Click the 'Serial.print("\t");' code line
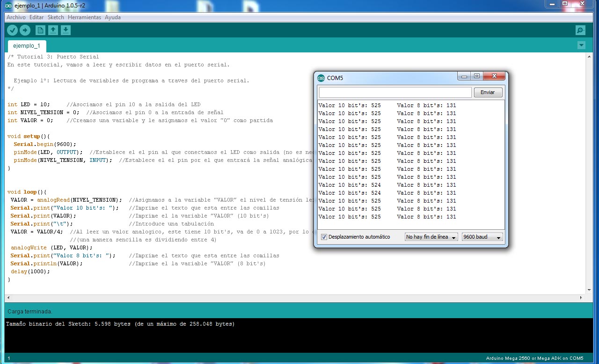The height and width of the screenshot is (364, 599). coord(42,224)
